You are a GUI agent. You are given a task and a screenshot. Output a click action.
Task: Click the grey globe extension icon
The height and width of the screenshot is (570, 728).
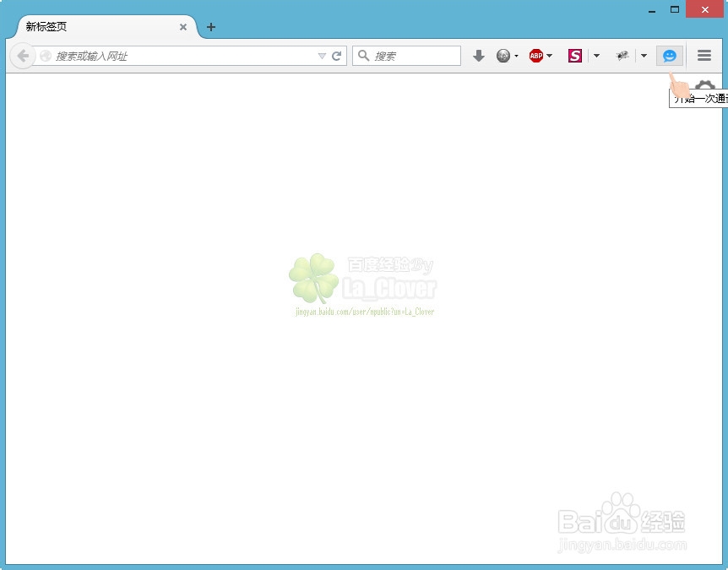pos(503,56)
